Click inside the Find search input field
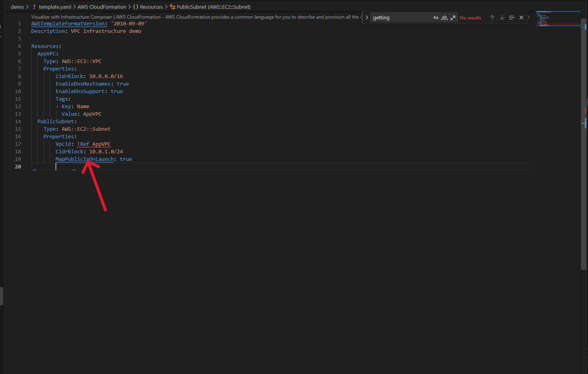 click(400, 17)
